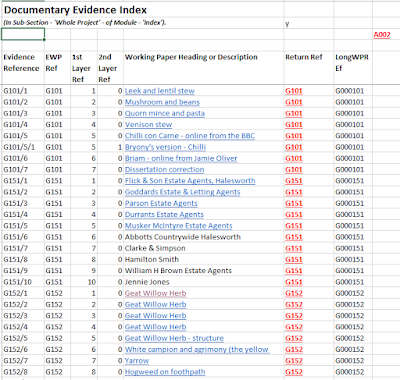Follow the G152 return ref in row G152/8
The image size is (400, 380).
[294, 372]
